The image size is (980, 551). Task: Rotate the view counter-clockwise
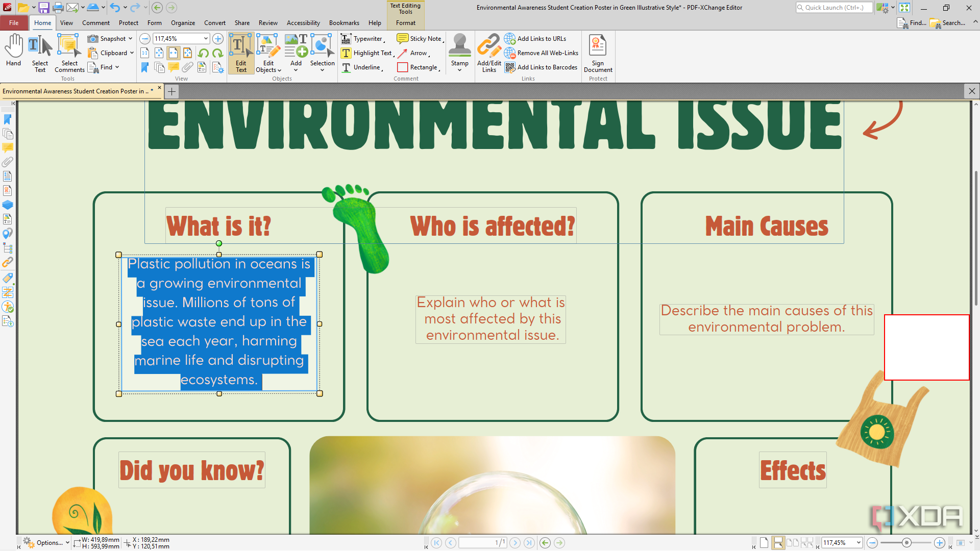coord(203,53)
